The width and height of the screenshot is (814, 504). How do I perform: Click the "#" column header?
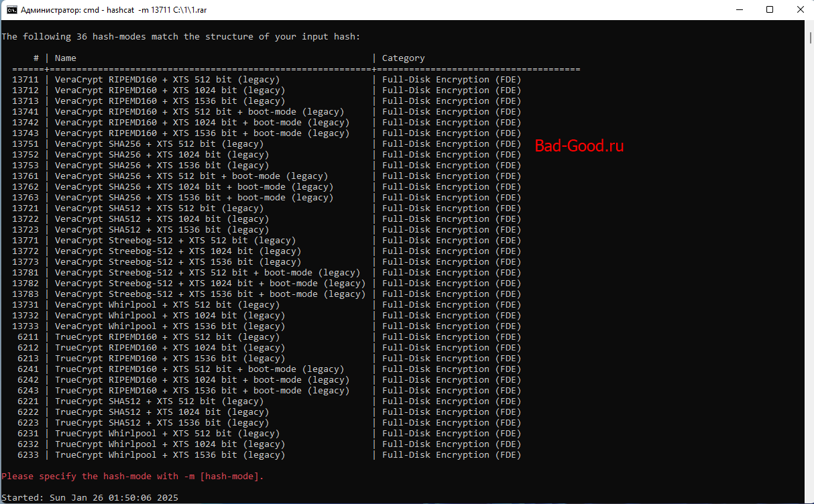tap(36, 58)
